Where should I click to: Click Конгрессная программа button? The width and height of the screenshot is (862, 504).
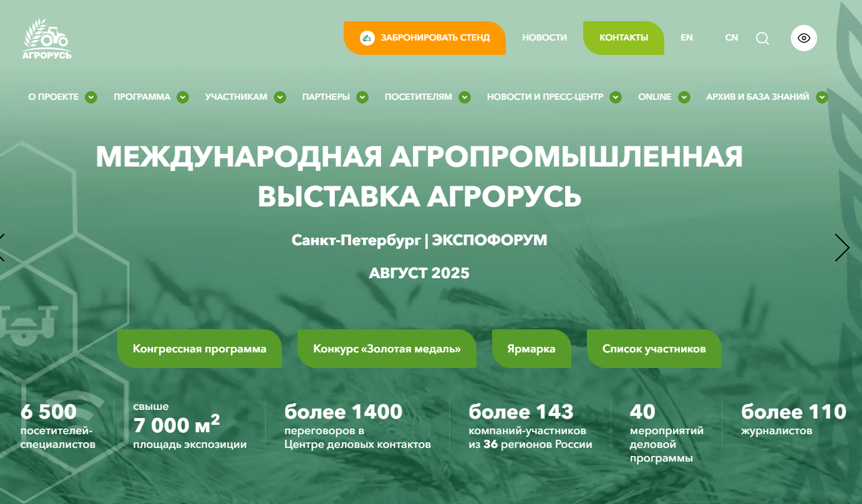click(200, 349)
